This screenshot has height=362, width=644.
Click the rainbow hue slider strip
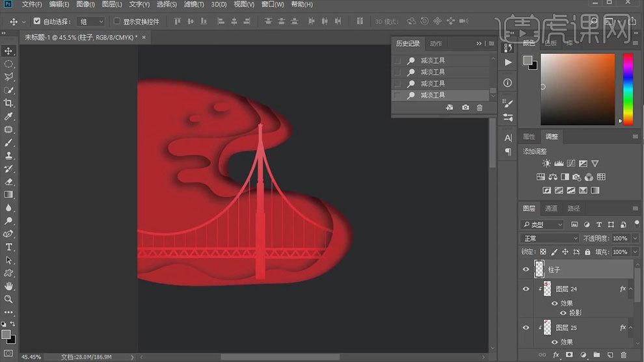pyautogui.click(x=628, y=88)
